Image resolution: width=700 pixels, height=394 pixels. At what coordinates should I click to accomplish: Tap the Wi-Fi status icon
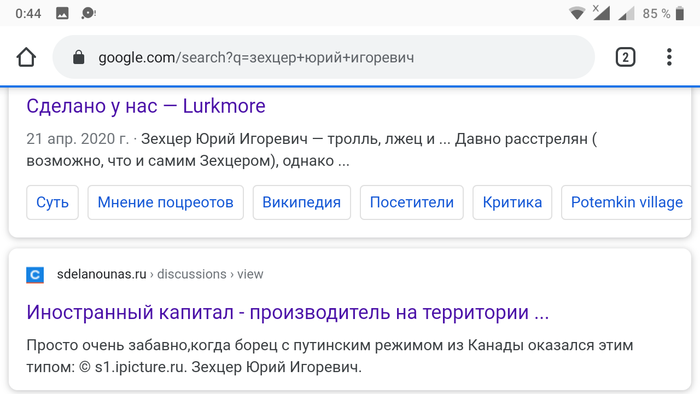(577, 13)
